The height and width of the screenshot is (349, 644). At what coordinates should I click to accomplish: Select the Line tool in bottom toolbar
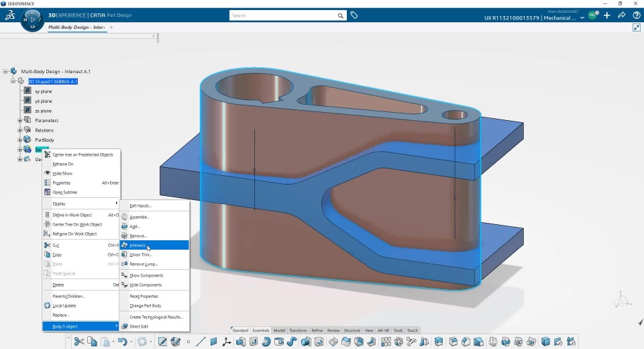(x=201, y=342)
